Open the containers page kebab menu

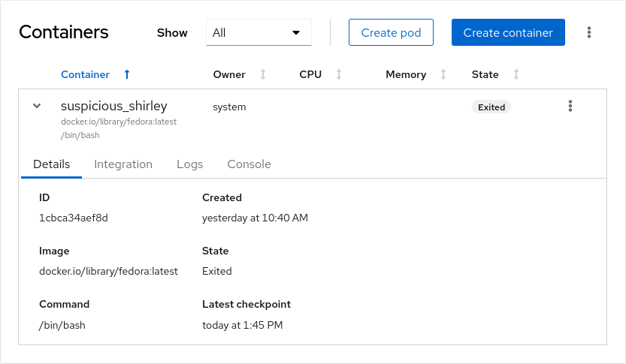(x=589, y=32)
